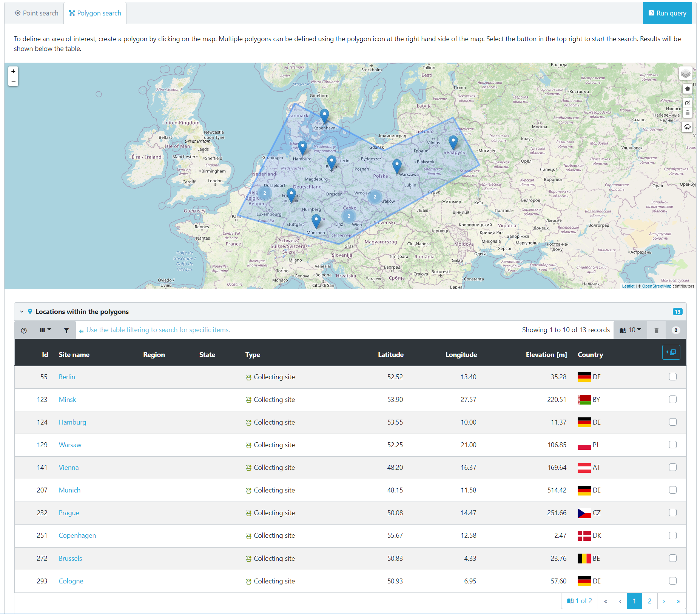Open the column visibility dropdown

pos(45,330)
